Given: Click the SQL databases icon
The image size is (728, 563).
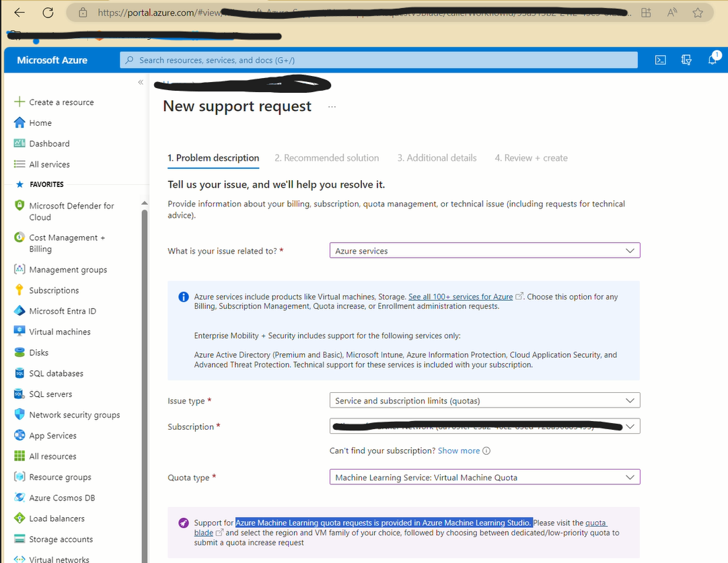Looking at the screenshot, I should pyautogui.click(x=20, y=373).
